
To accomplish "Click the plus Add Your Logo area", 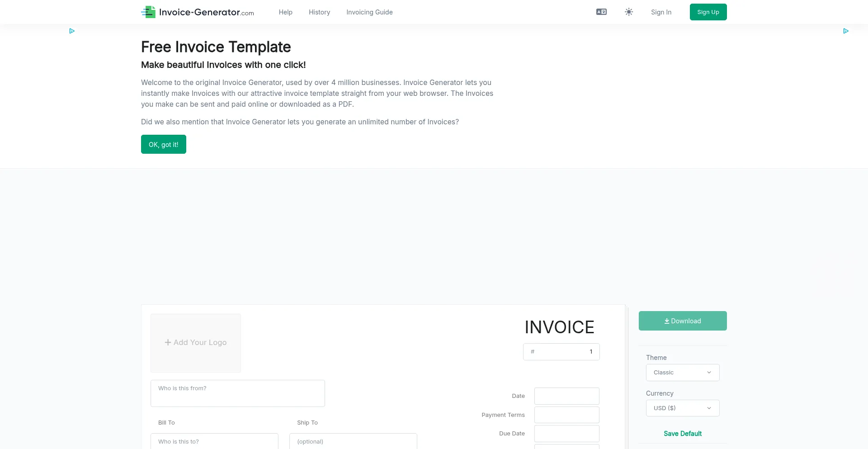I will (196, 343).
